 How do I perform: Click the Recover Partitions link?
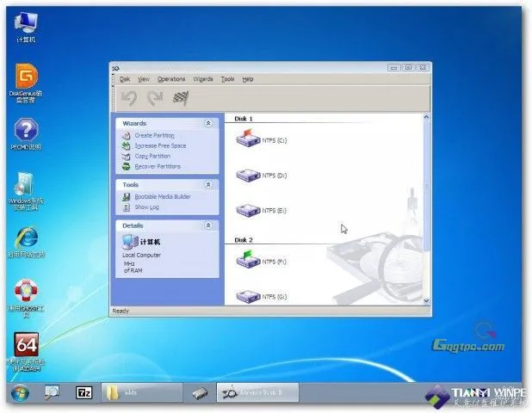click(158, 166)
